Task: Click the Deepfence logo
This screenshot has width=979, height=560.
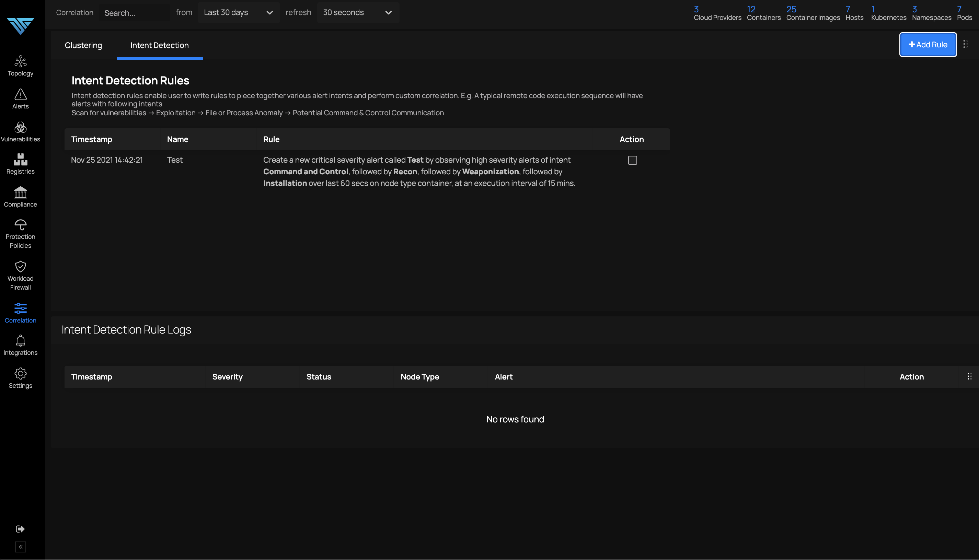Action: pyautogui.click(x=20, y=26)
